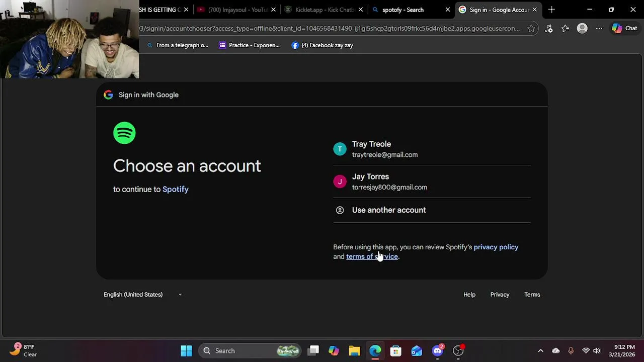Close the Kicklet.app tab
644x362 pixels.
tap(361, 10)
